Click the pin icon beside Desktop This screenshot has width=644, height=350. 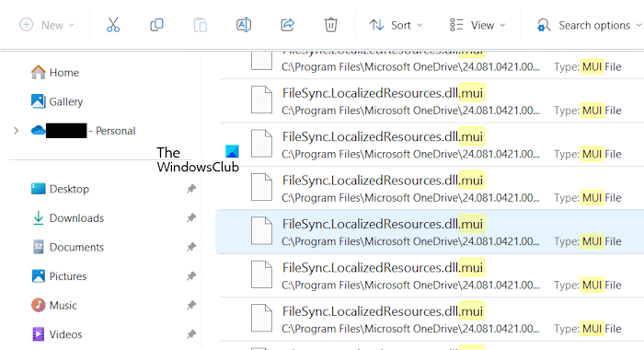click(x=191, y=189)
